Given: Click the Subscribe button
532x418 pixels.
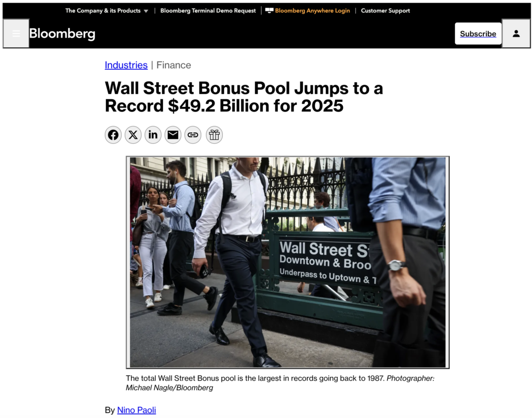Looking at the screenshot, I should pos(478,34).
